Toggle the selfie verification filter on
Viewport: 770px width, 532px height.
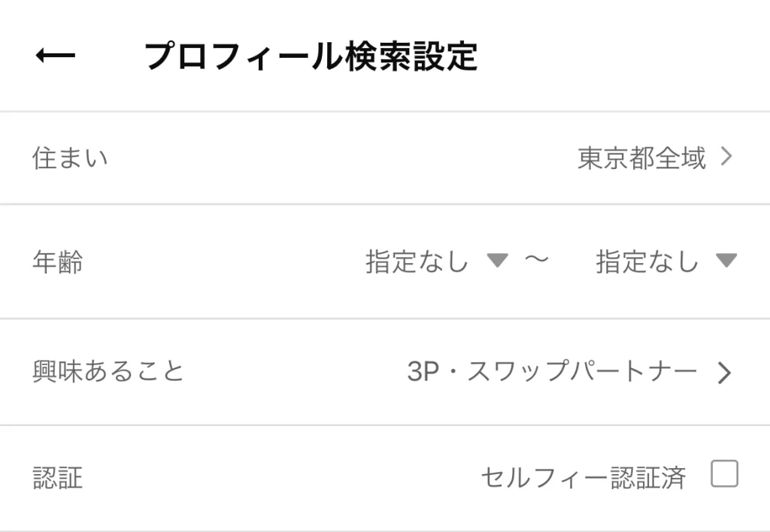pos(724,474)
